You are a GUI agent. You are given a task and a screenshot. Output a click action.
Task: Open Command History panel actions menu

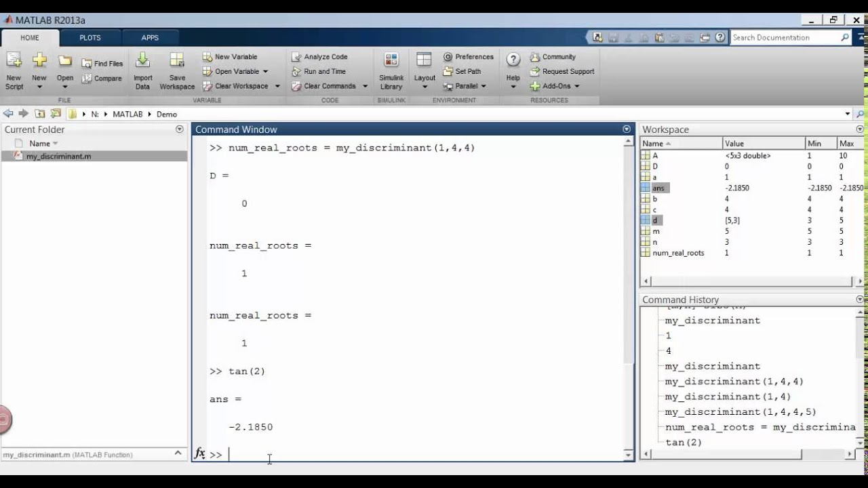[x=860, y=300]
